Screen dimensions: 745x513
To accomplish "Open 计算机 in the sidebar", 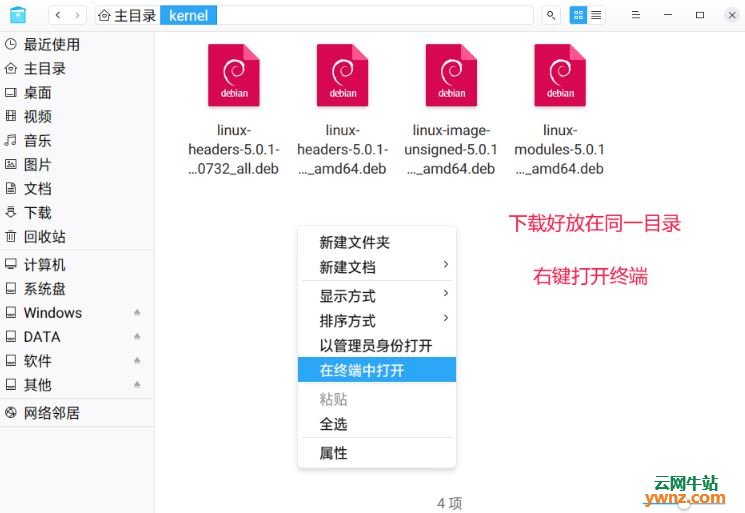I will pos(77,265).
